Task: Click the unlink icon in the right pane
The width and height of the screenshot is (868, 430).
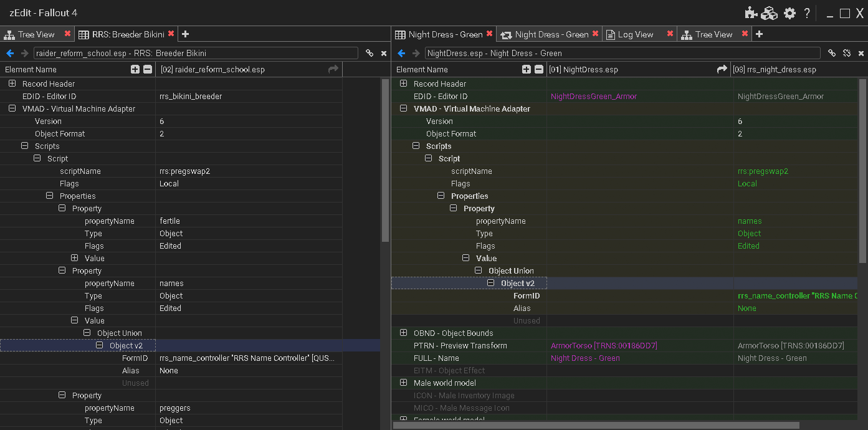Action: pyautogui.click(x=847, y=54)
